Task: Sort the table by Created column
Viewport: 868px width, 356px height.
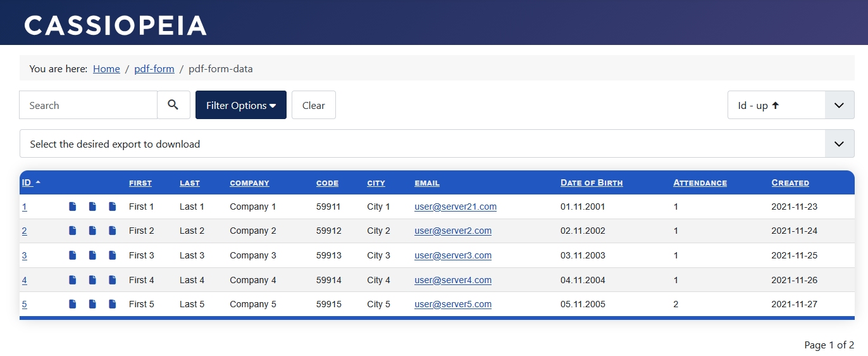Action: click(x=790, y=182)
